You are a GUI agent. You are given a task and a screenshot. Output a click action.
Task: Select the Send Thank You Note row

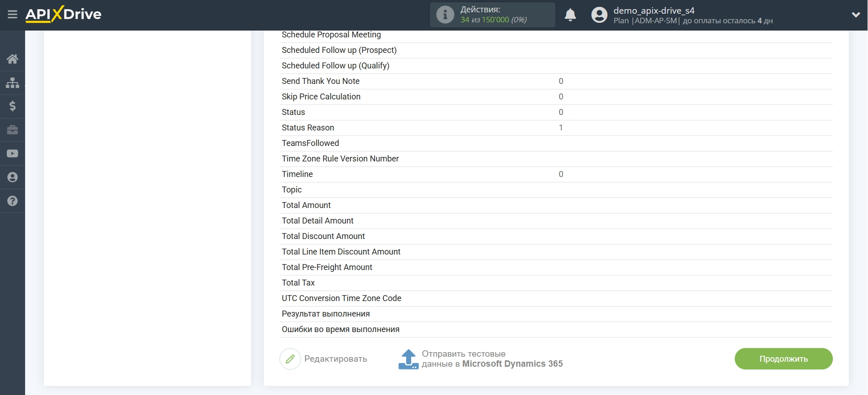point(556,82)
